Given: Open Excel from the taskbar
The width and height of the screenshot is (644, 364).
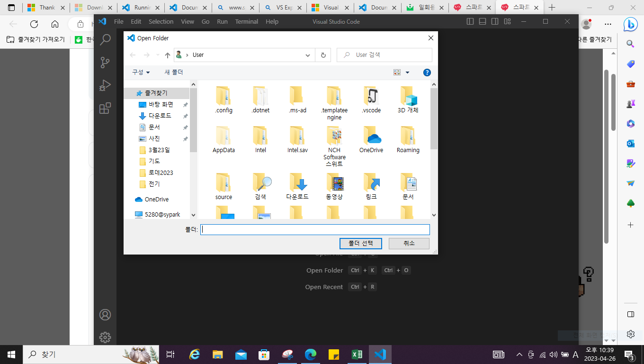Looking at the screenshot, I should point(357,355).
